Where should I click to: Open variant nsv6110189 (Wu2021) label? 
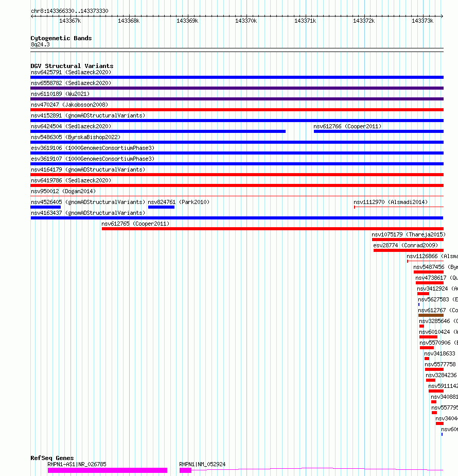point(60,94)
